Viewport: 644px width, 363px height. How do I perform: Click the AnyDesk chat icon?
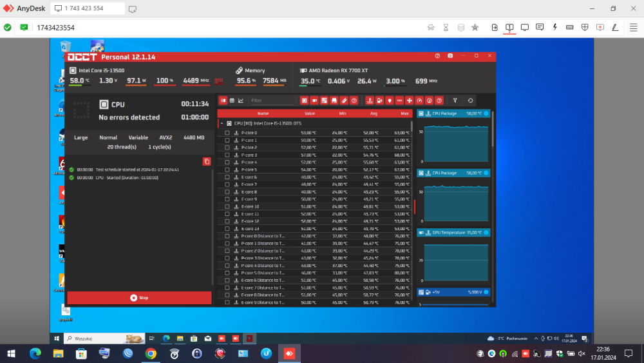(539, 27)
